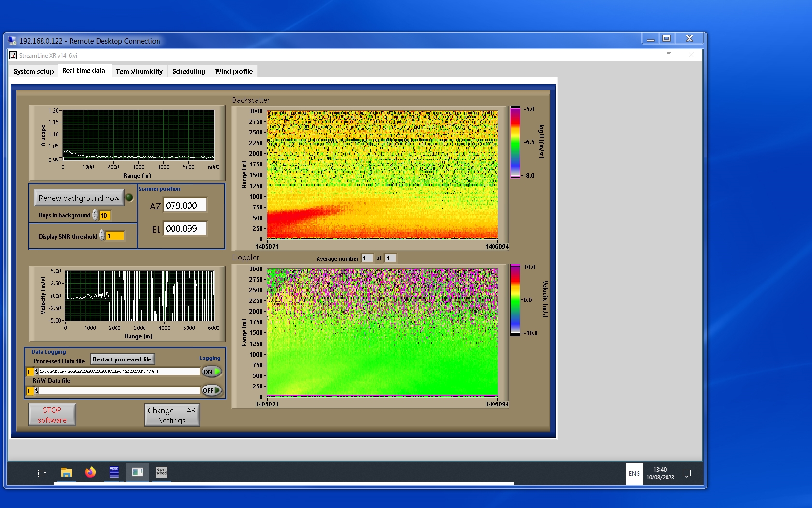Open the Temp/humidity tab
Image resolution: width=812 pixels, height=508 pixels.
139,71
